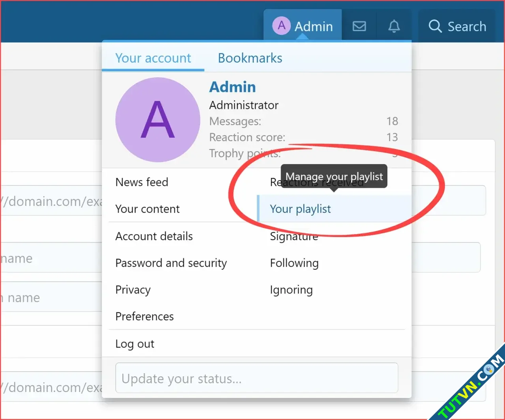Click Log out
Viewport: 505px width, 420px height.
pos(135,344)
